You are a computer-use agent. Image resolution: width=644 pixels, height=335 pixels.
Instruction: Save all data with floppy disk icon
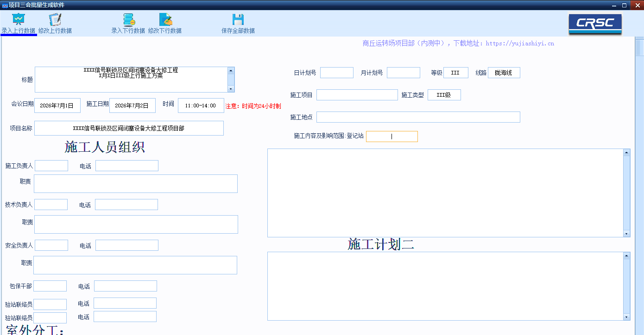click(x=238, y=19)
